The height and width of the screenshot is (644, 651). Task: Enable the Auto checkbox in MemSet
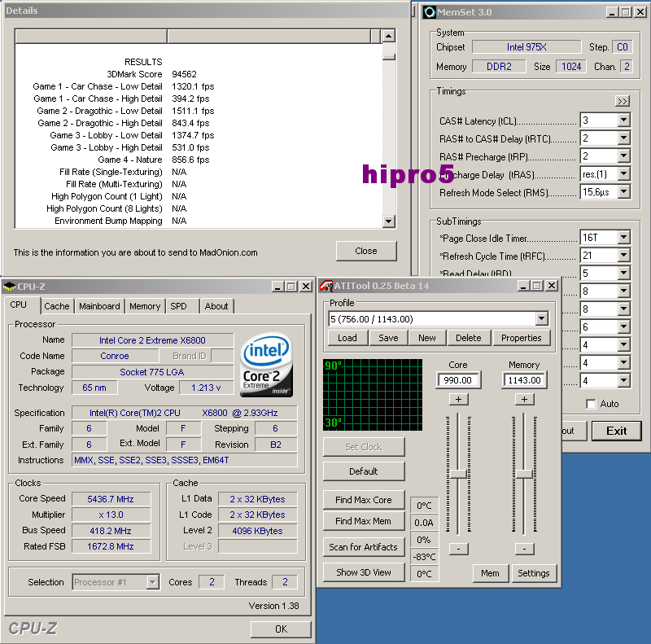click(x=591, y=404)
